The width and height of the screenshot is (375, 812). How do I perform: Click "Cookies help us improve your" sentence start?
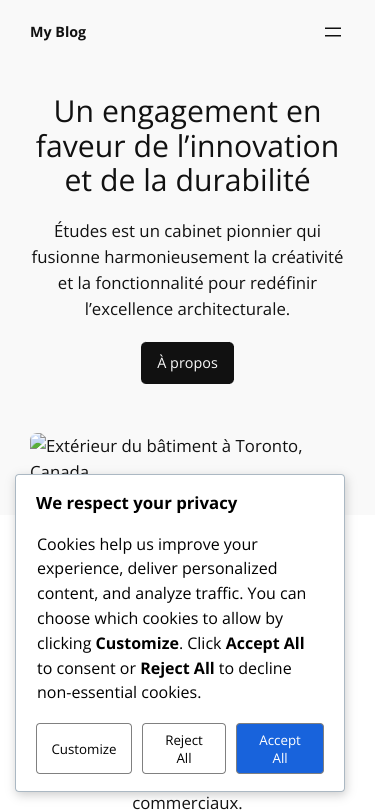[148, 545]
